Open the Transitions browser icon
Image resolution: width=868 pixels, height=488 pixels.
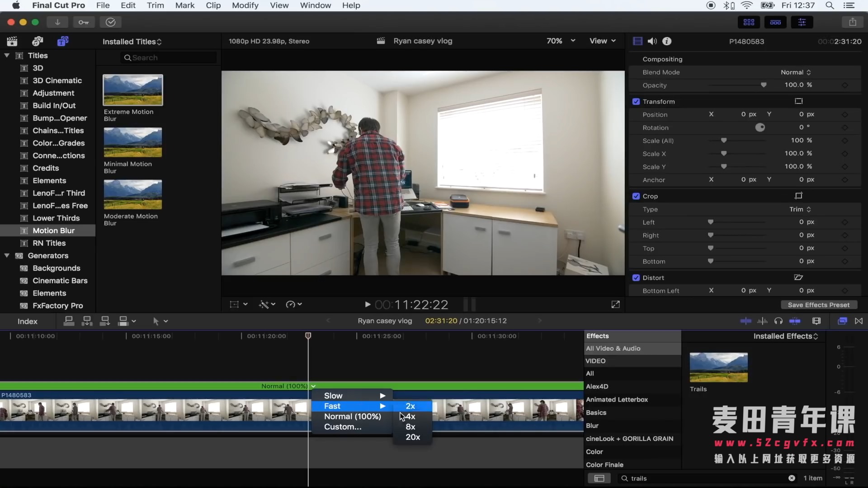(859, 321)
